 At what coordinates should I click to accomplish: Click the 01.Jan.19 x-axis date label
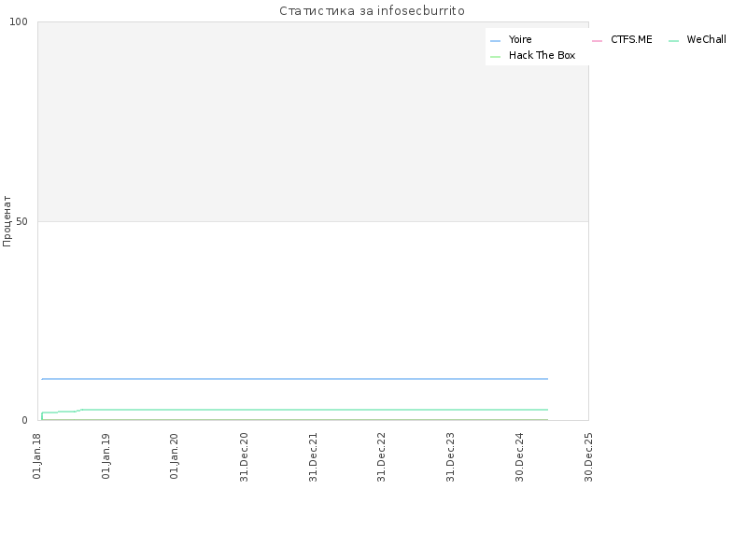(106, 456)
